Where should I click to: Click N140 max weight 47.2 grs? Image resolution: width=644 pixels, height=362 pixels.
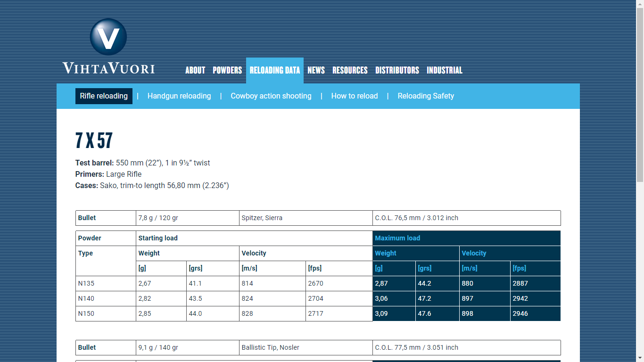(438, 299)
